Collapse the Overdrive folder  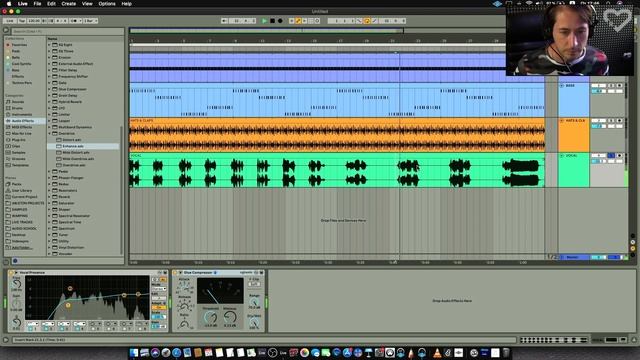[49, 133]
